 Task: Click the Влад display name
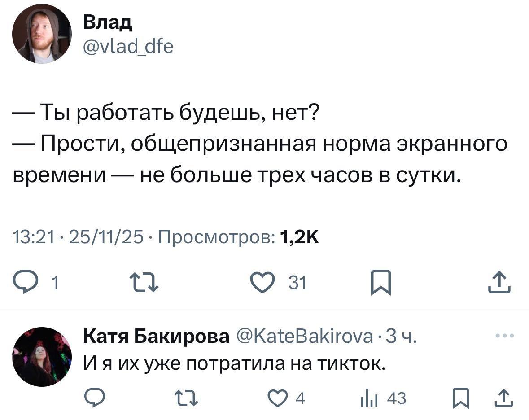108,23
